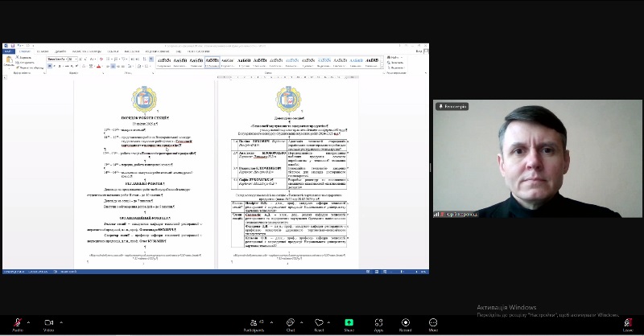Open the Zoom Chat panel
Screen dimensions: 644x336
pyautogui.click(x=291, y=325)
